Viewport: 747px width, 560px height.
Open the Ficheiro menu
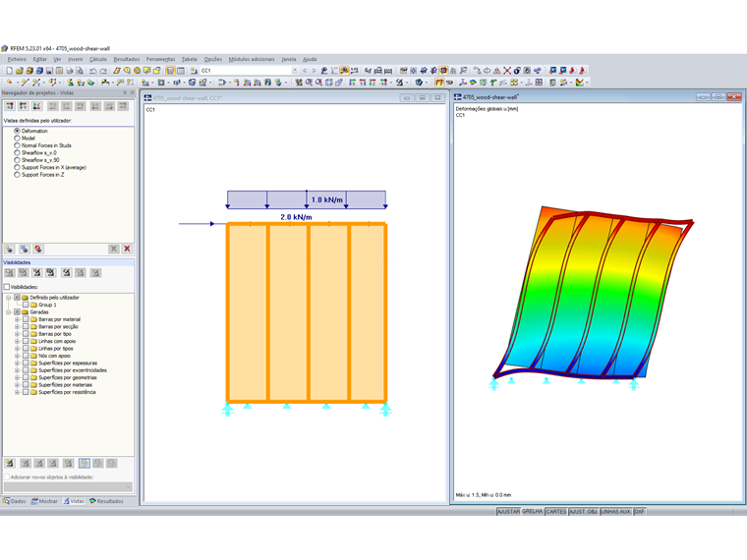[17, 59]
